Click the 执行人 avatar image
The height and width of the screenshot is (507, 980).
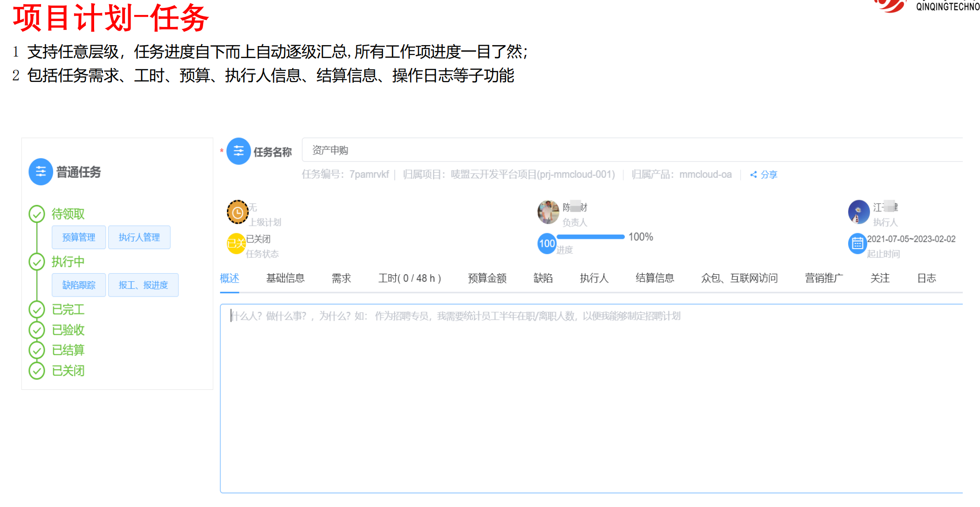coord(858,212)
